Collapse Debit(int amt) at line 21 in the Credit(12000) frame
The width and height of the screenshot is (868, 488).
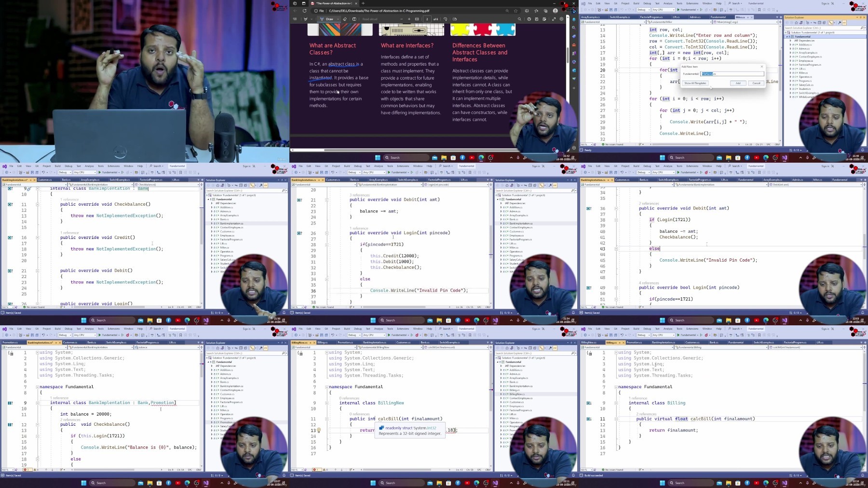pos(326,199)
